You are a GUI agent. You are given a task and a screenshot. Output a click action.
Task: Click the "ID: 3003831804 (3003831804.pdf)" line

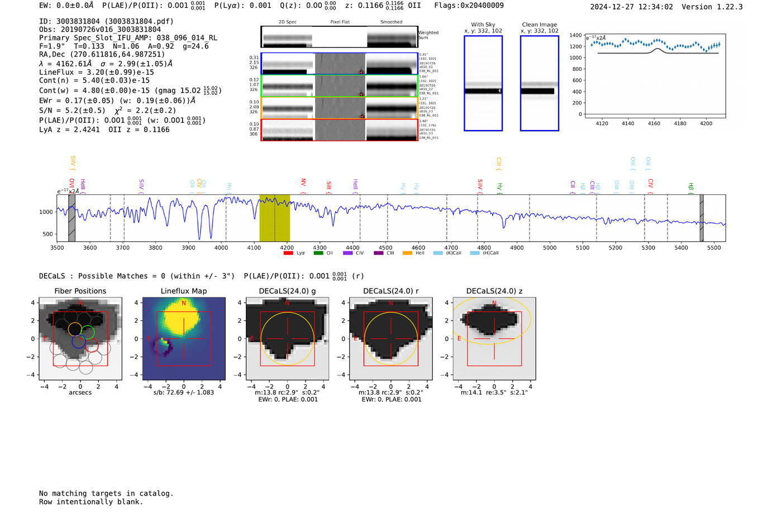coord(106,21)
